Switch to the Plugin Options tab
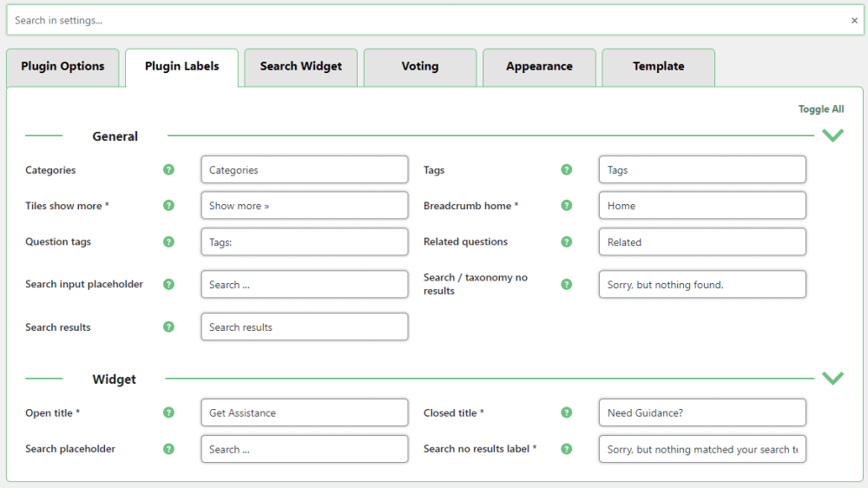The height and width of the screenshot is (488, 868). tap(62, 67)
